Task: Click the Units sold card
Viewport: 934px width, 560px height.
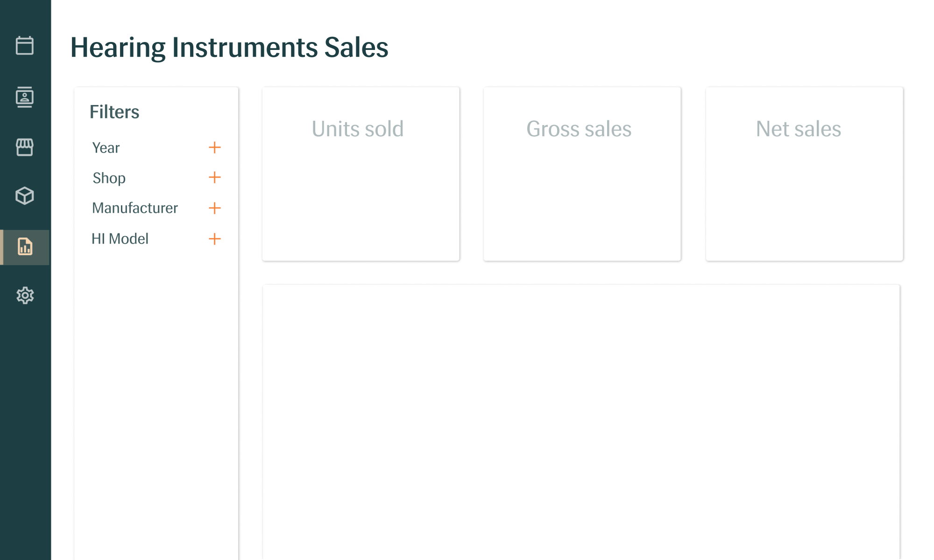Action: coord(361,174)
